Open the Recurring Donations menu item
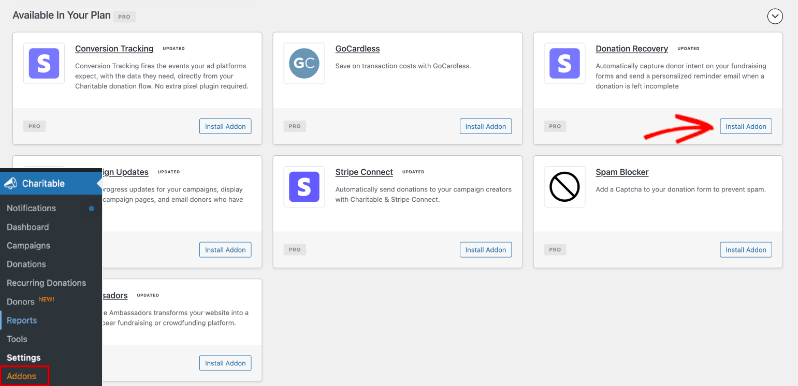798x386 pixels. 46,283
